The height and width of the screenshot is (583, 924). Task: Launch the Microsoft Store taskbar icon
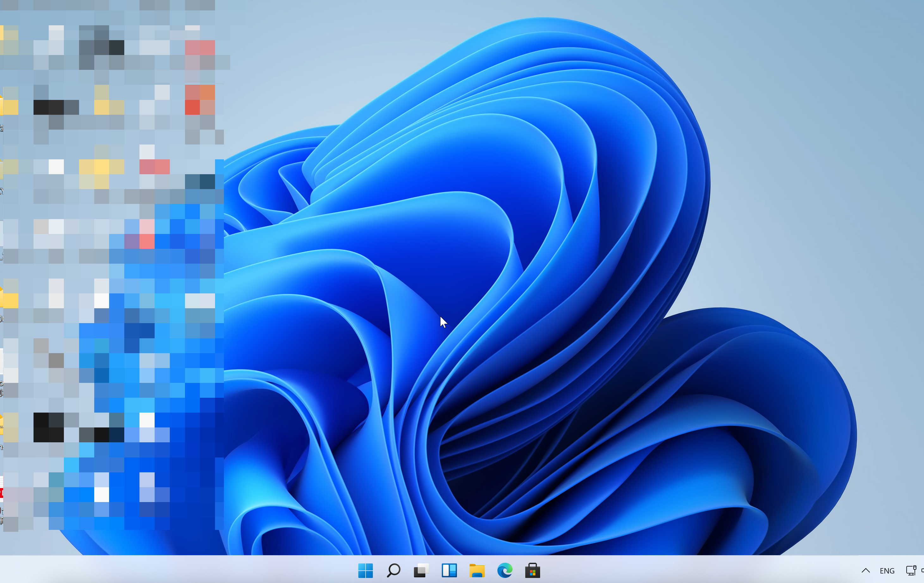(533, 570)
